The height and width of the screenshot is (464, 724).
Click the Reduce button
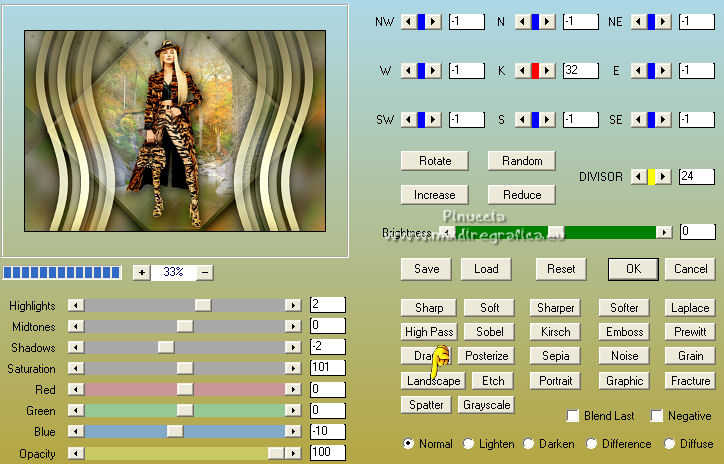(522, 194)
